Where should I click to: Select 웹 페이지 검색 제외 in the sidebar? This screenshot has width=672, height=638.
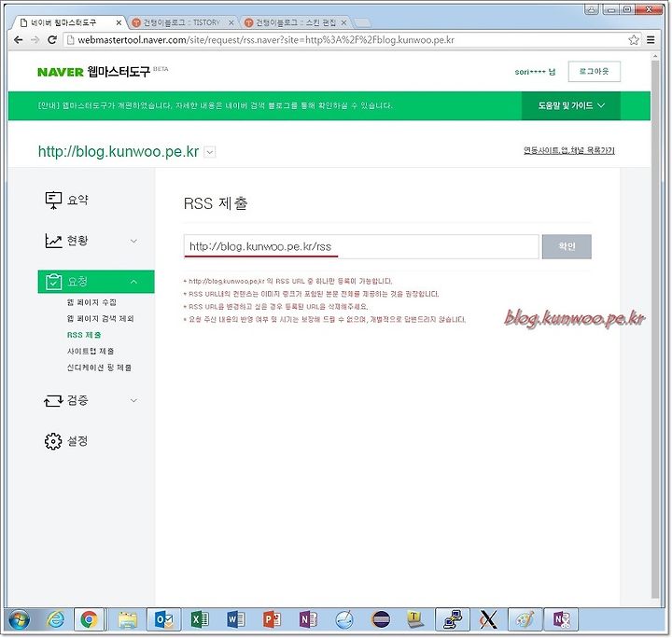pos(100,319)
